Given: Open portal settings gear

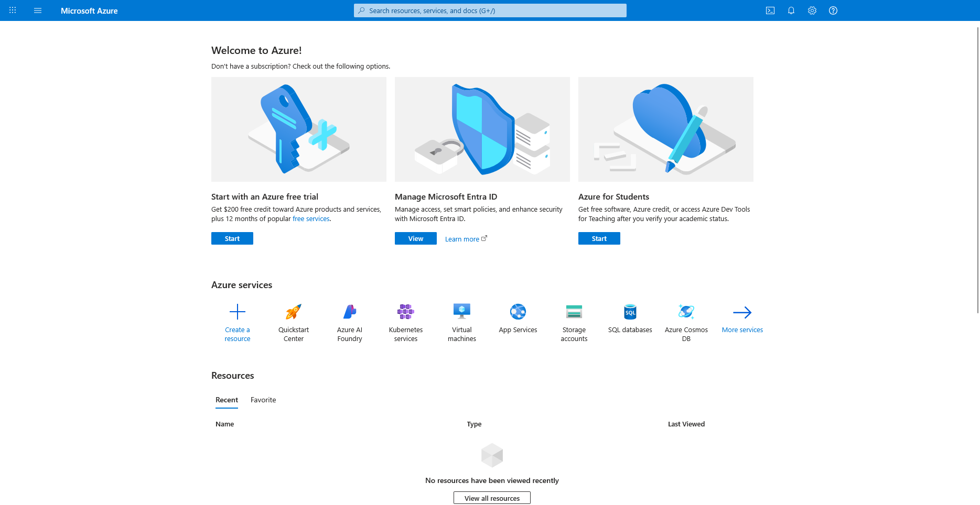Looking at the screenshot, I should [x=812, y=10].
